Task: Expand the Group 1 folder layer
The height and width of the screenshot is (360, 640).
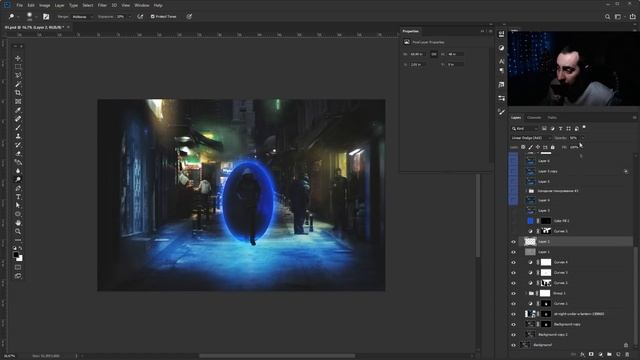Action: point(526,293)
